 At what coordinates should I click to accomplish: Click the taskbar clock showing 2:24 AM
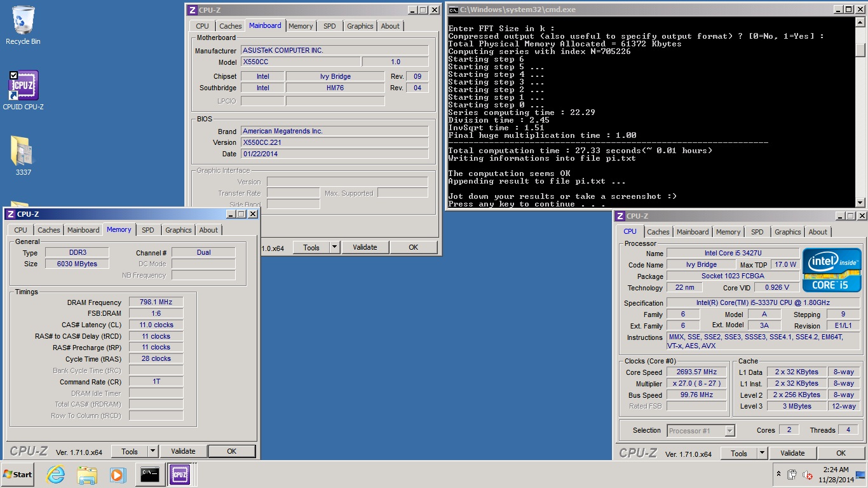click(836, 475)
